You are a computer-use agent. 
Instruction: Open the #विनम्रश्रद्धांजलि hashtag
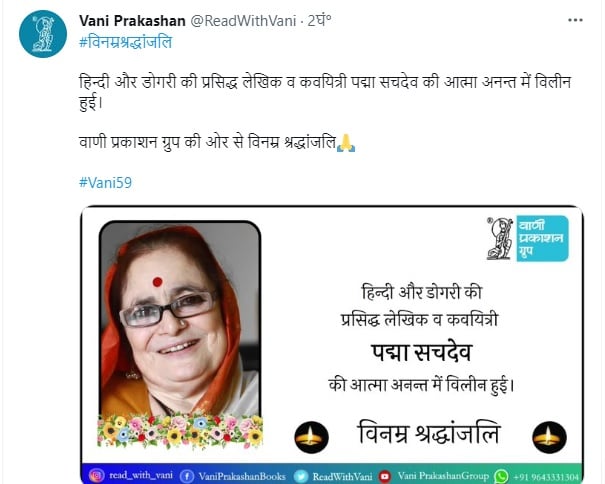coord(125,42)
